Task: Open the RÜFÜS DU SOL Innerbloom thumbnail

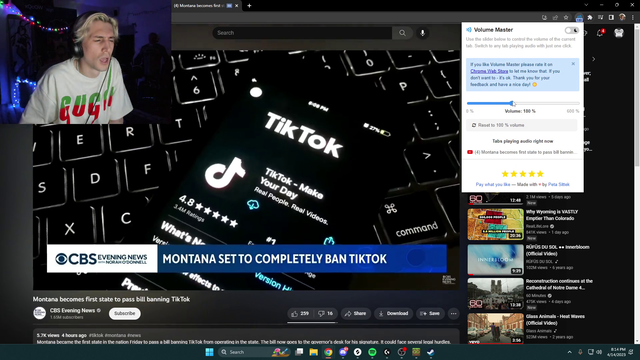Action: pos(496,260)
